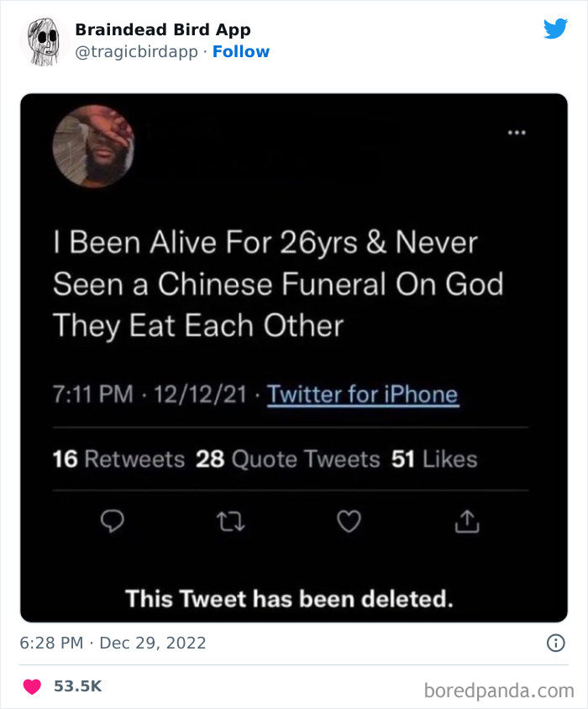Click the Twitter bird logo
588x709 pixels.
pyautogui.click(x=555, y=29)
